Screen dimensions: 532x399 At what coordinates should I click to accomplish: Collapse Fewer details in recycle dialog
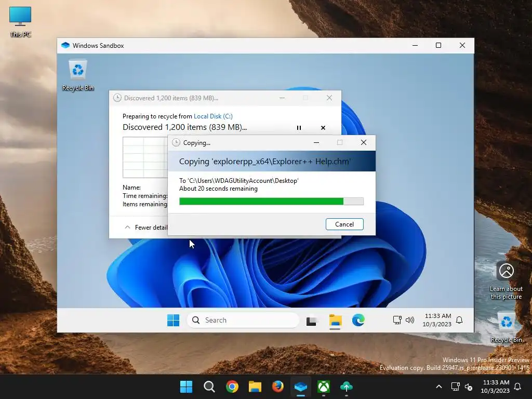[146, 228]
